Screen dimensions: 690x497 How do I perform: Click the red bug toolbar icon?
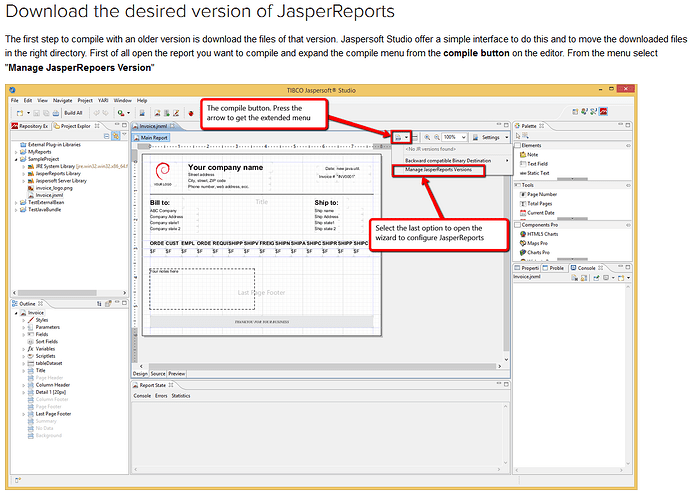click(x=191, y=114)
